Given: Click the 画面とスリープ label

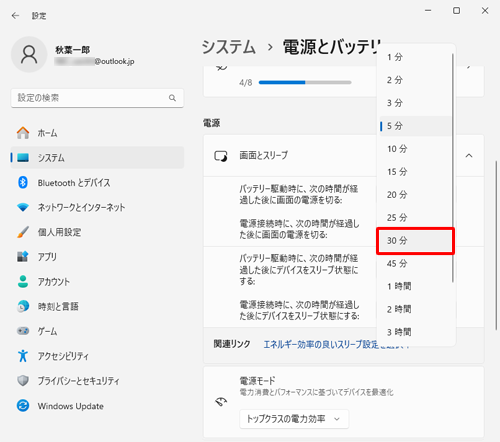Looking at the screenshot, I should [263, 155].
